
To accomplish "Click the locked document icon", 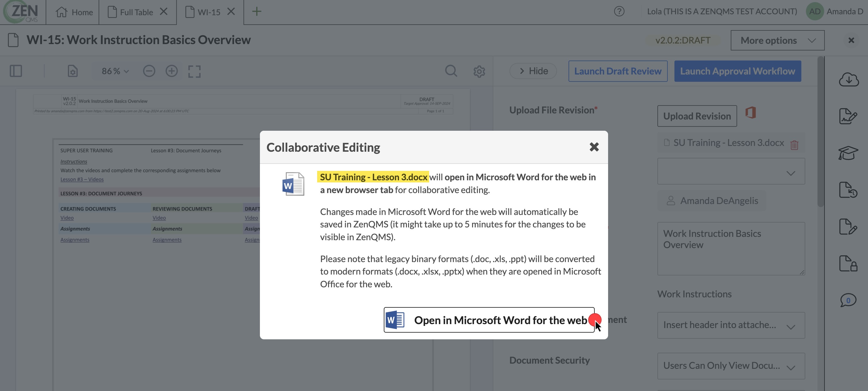I will (x=848, y=263).
